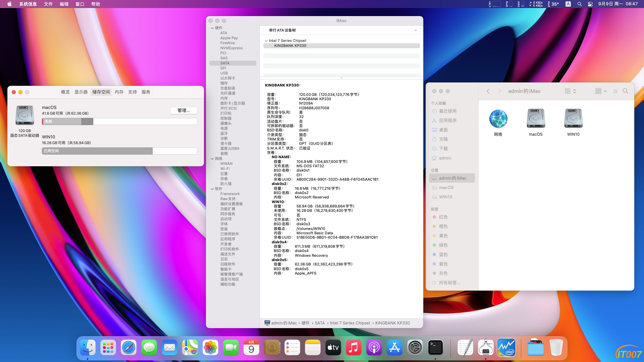The height and width of the screenshot is (362, 644).
Task: Click Finder search magnifier icon
Action: [625, 91]
